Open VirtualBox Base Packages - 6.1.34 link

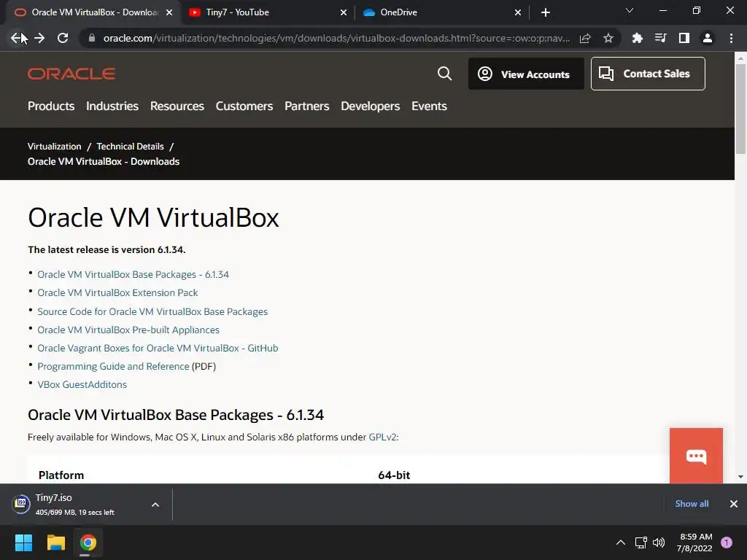(x=133, y=275)
